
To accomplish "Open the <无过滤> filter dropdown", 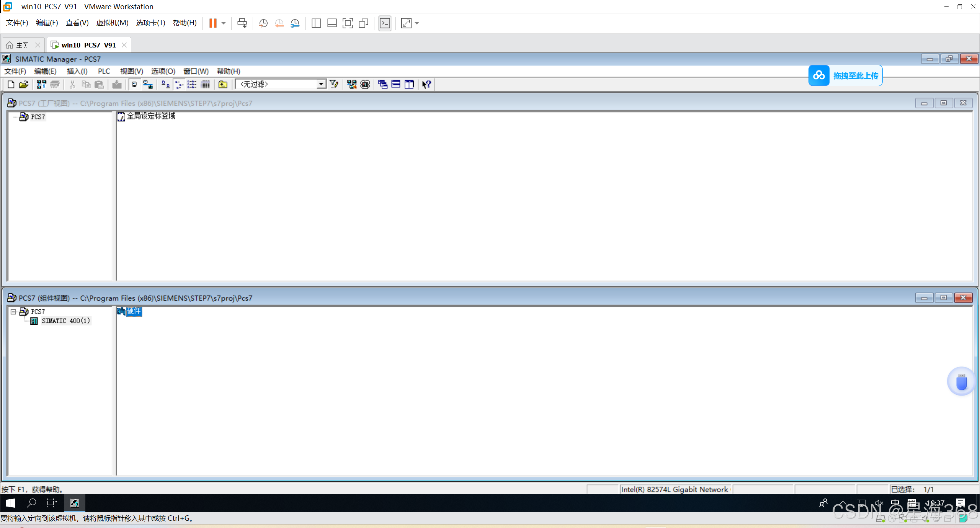I will [321, 84].
